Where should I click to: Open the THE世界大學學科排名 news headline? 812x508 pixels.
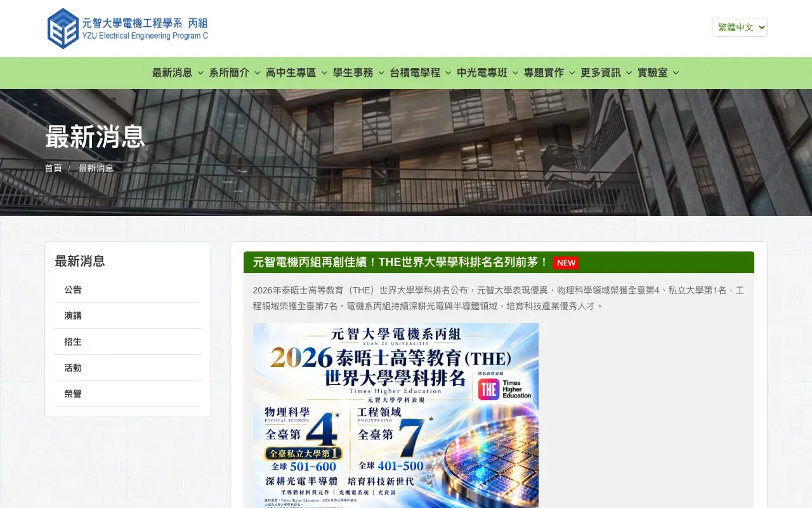[x=400, y=262]
